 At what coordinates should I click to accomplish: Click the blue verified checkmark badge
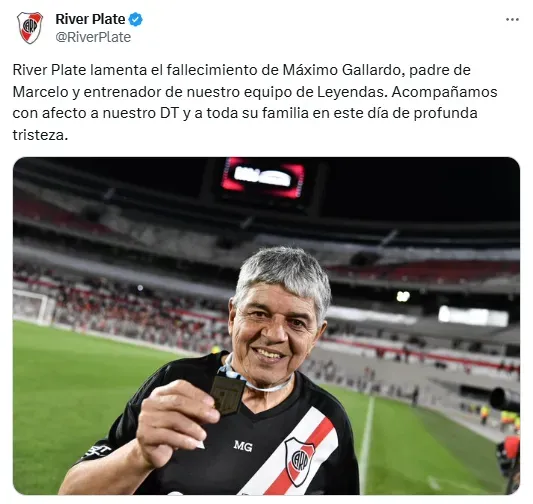(x=135, y=19)
